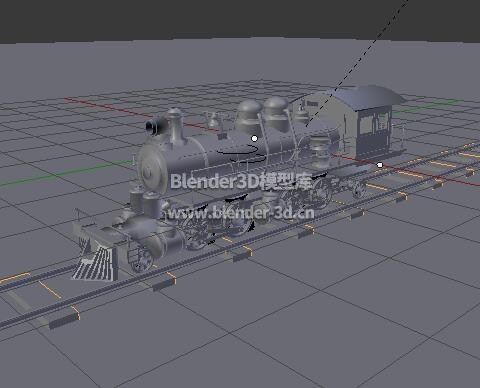Select the dashed lamp direction line
This screenshot has height=388, width=480.
tap(356, 64)
